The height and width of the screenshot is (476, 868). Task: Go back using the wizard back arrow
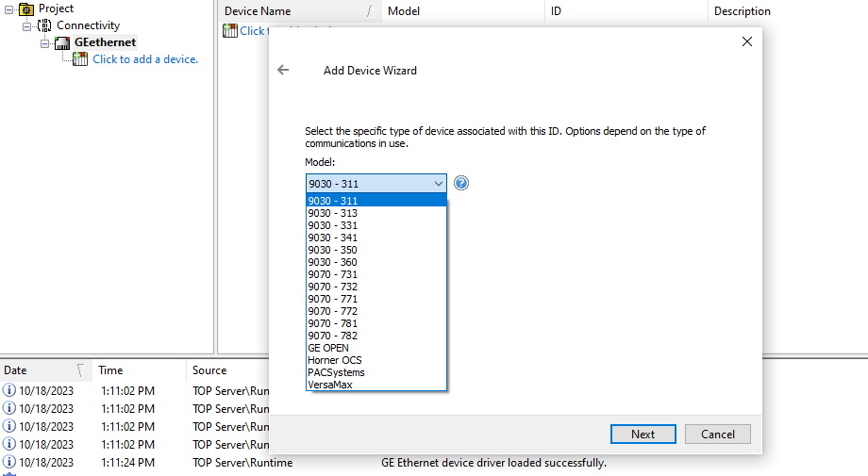pyautogui.click(x=283, y=70)
